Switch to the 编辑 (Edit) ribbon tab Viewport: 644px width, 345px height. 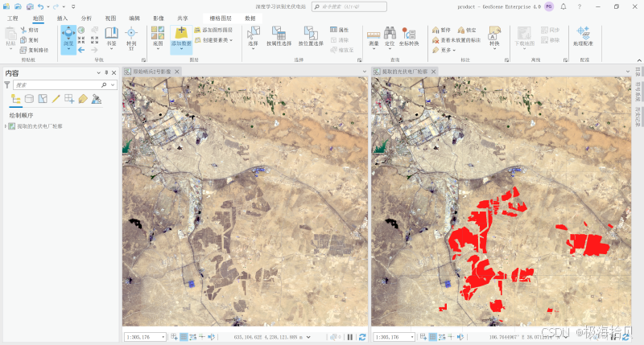click(x=134, y=18)
